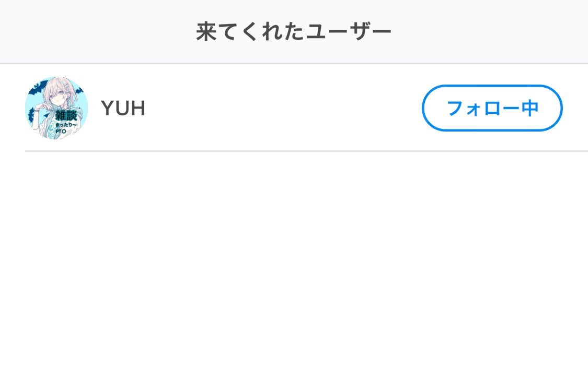Select the YUH username text
588x368 pixels.
[123, 109]
